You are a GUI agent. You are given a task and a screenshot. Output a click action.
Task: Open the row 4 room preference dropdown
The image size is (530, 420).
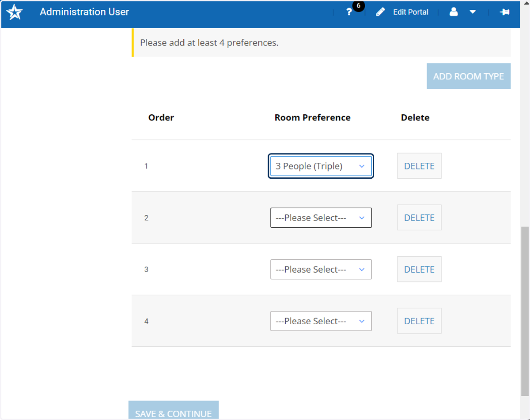tap(321, 321)
